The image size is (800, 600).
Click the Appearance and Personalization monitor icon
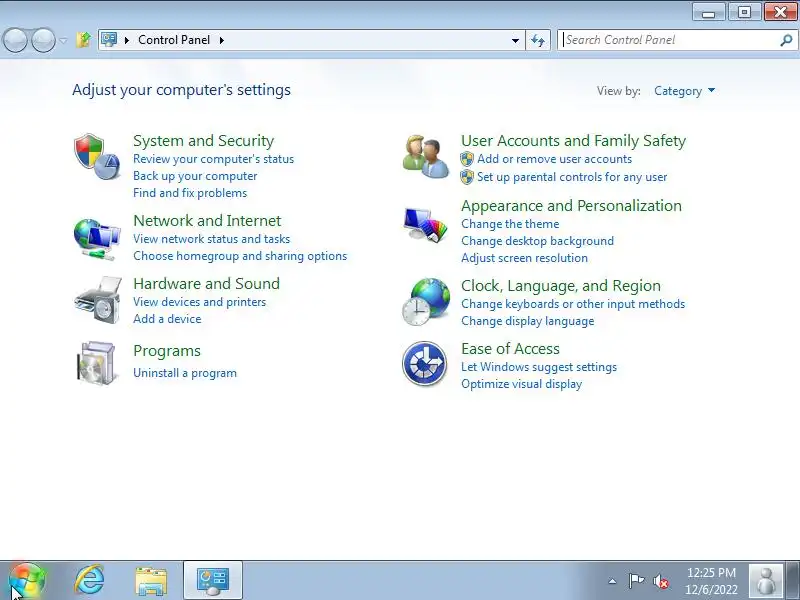[426, 224]
